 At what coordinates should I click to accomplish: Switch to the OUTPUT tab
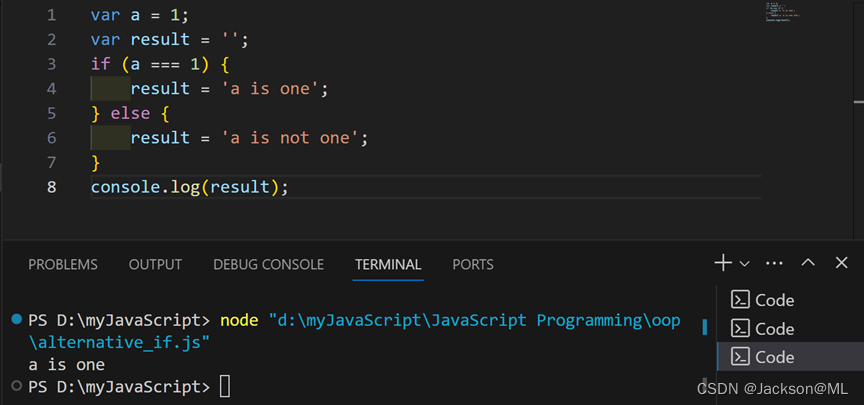click(x=155, y=265)
